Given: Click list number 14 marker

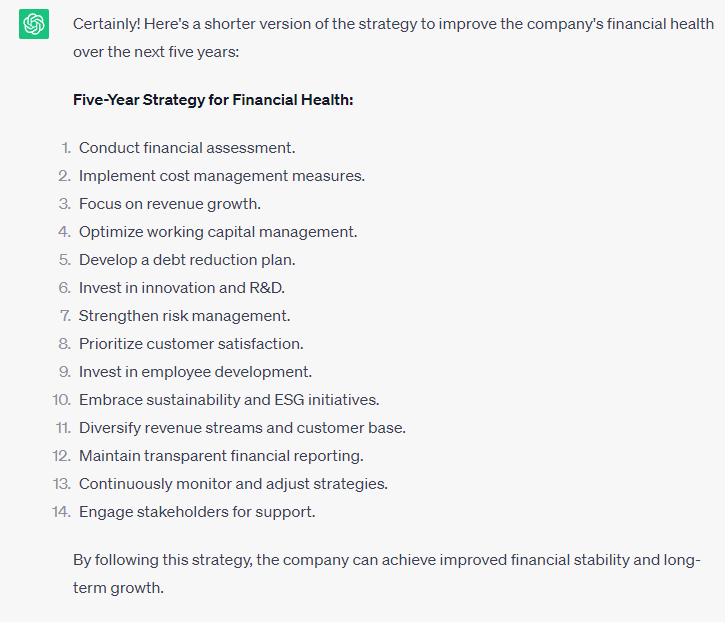Looking at the screenshot, I should (x=61, y=512).
